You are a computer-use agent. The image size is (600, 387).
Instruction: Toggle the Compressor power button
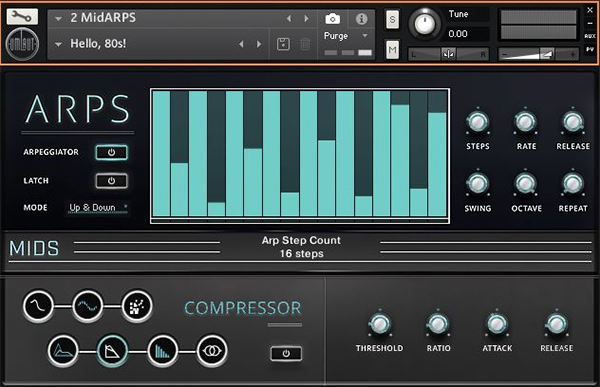point(286,353)
